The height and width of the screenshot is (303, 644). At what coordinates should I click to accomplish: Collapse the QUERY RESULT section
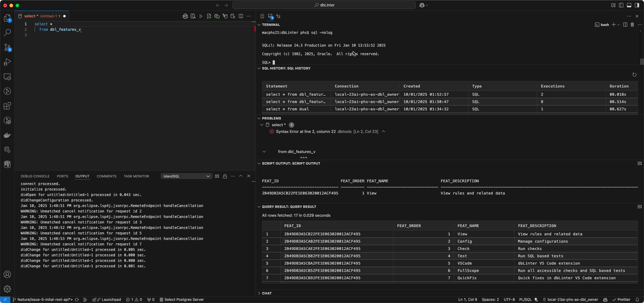click(x=259, y=207)
